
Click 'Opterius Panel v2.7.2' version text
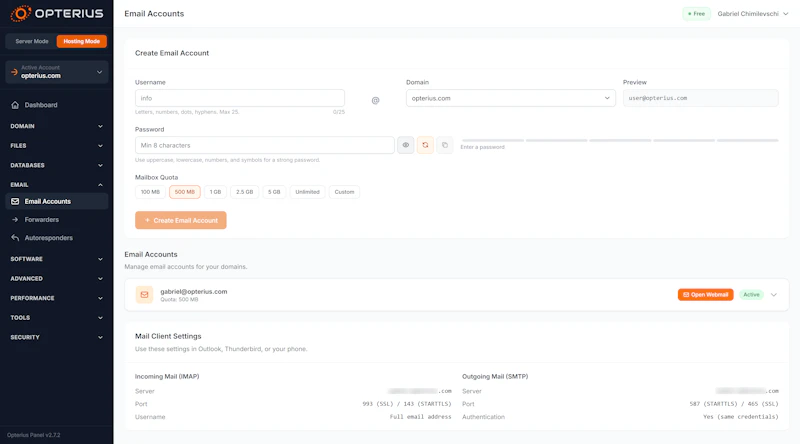(x=34, y=435)
